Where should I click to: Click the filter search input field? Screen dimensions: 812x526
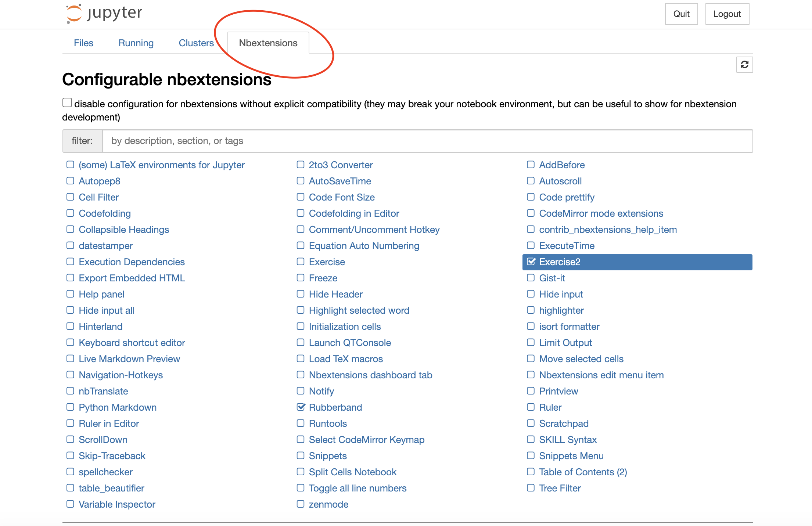click(427, 141)
